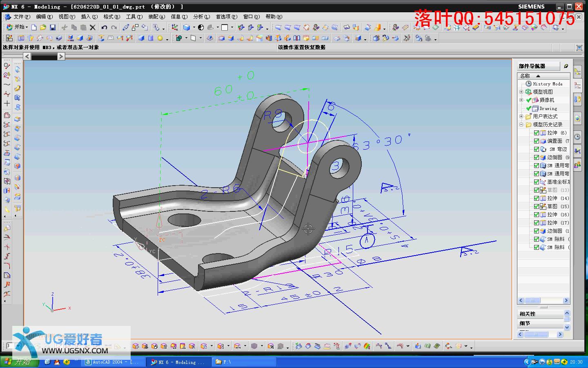Sort the navigator by the 名称 column header
The height and width of the screenshot is (368, 588).
[x=543, y=76]
